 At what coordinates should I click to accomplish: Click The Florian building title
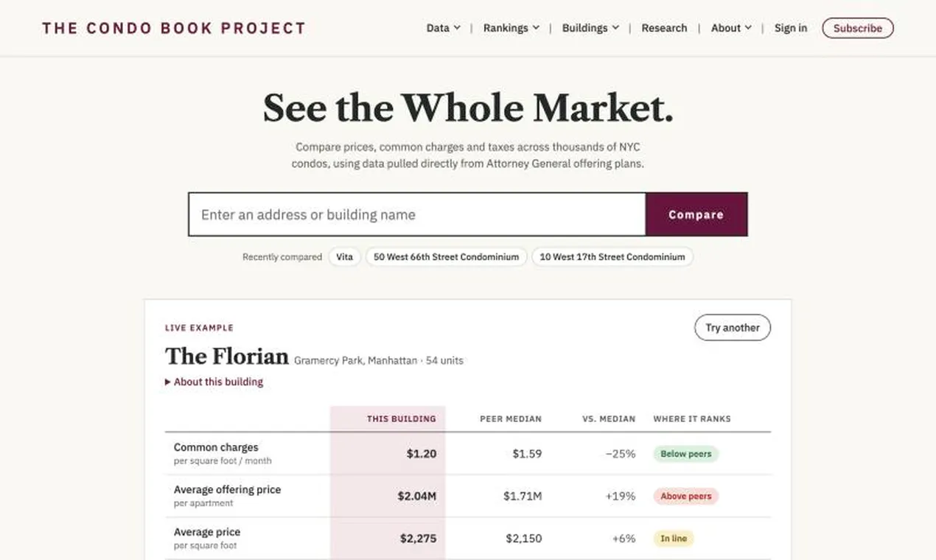226,357
